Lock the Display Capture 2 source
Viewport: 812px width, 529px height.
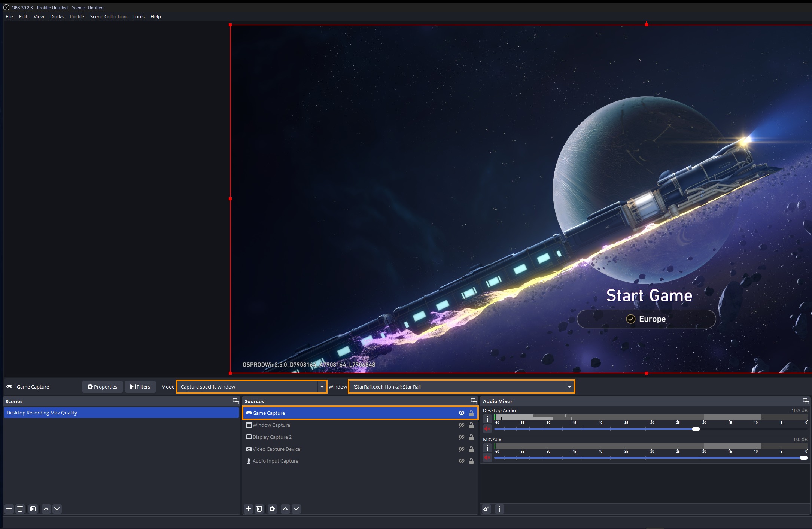pos(471,437)
